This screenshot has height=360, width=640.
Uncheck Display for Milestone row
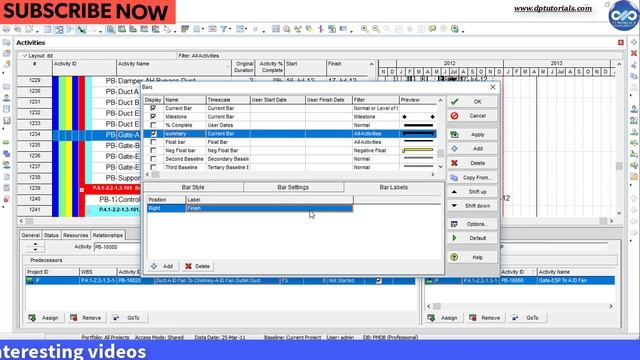(153, 117)
